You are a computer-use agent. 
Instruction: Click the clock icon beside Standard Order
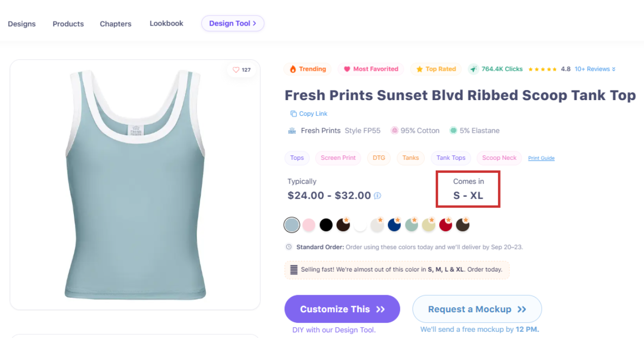289,247
